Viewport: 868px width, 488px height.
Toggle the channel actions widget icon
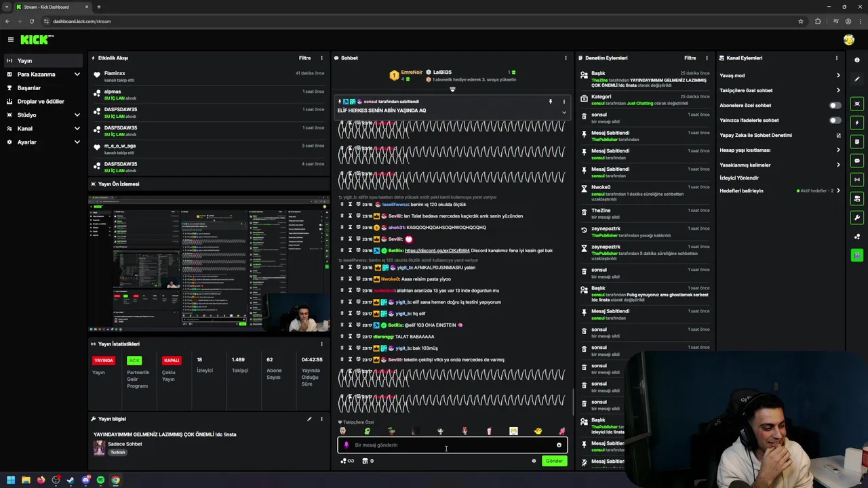[857, 199]
